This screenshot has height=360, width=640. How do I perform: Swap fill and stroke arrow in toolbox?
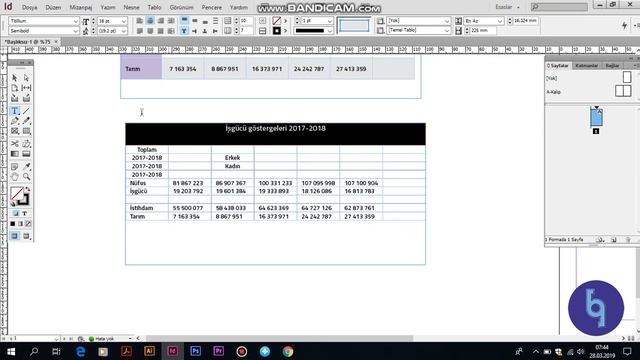(x=27, y=189)
